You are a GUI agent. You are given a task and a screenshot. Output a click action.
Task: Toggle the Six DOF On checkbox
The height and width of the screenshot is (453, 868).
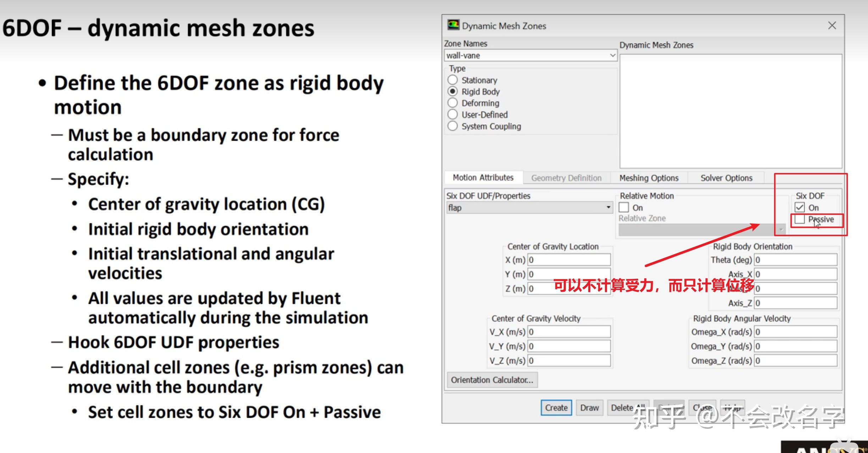coord(800,207)
